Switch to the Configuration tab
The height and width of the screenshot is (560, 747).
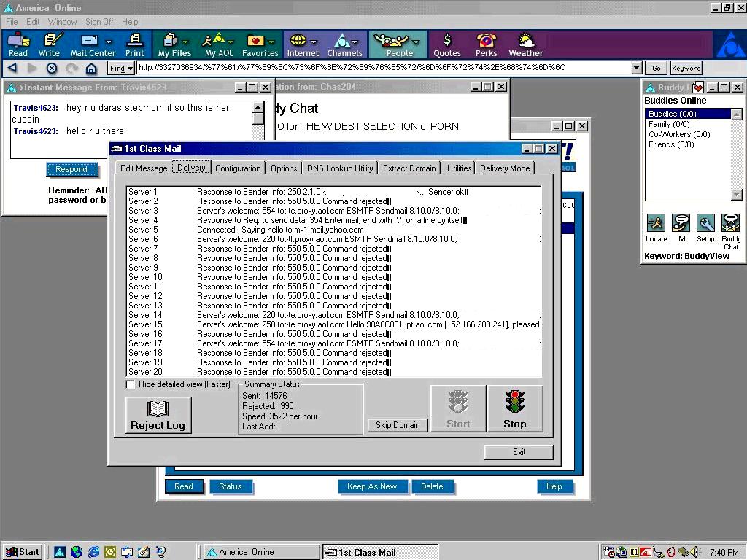tap(238, 168)
